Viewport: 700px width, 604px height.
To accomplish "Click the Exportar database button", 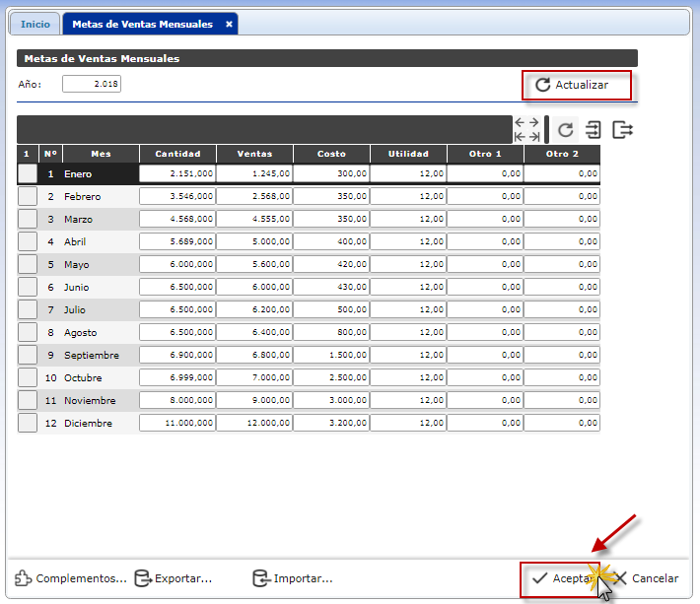I will pos(174,578).
